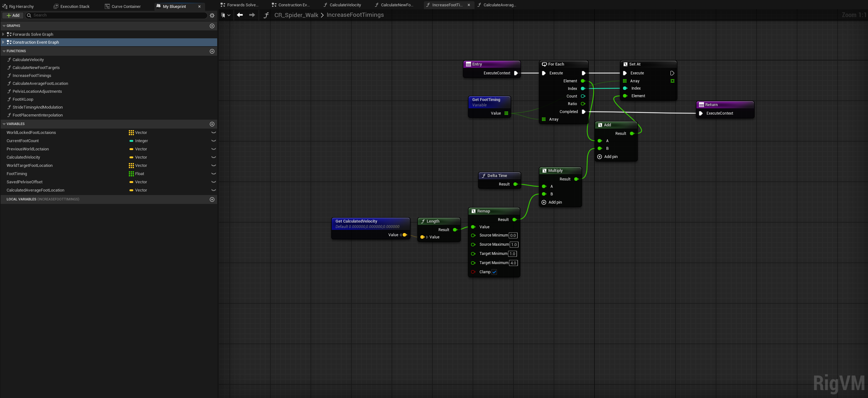
Task: Open the CalculateNewFo... graph tab
Action: pos(393,5)
